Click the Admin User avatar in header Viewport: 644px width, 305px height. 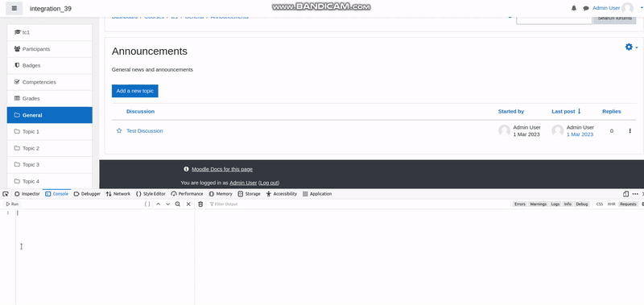pos(627,8)
